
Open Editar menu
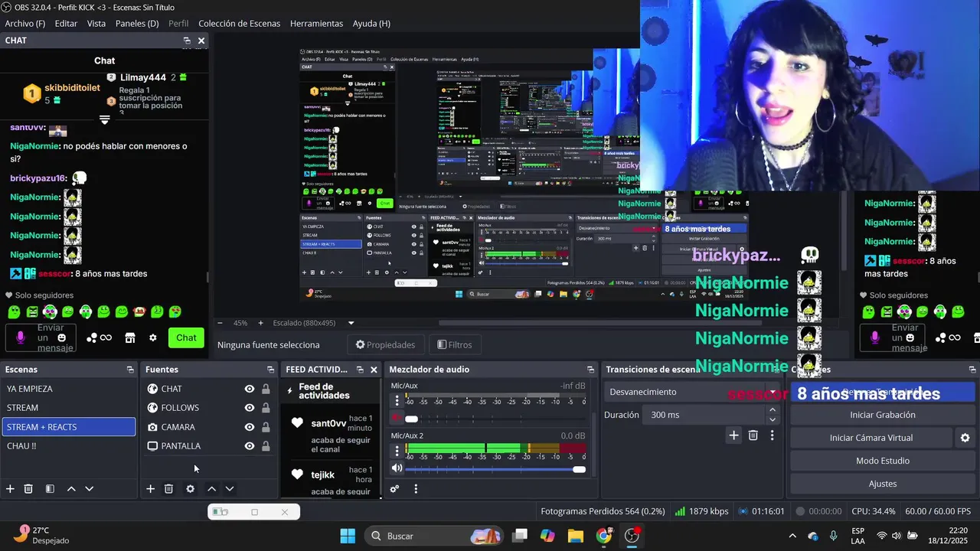66,24
